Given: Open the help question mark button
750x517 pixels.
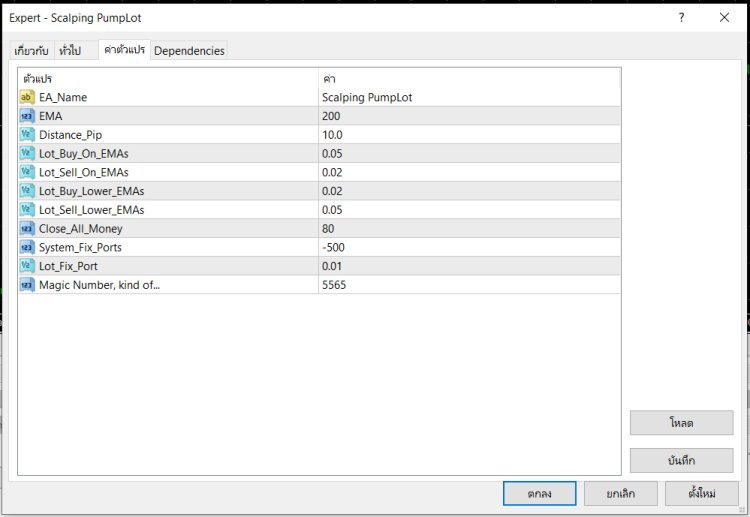Looking at the screenshot, I should pos(681,18).
